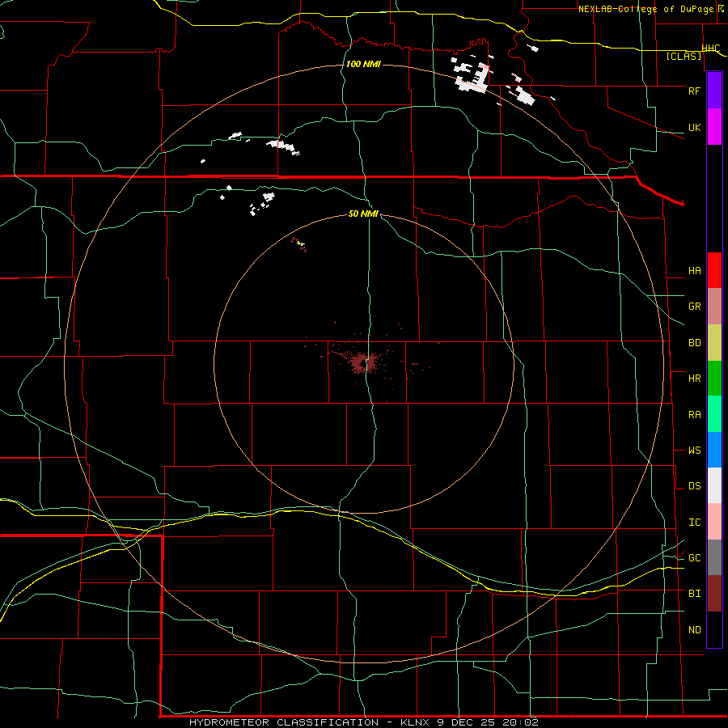
Task: Click the 50 NMI range ring label
Action: point(363,214)
